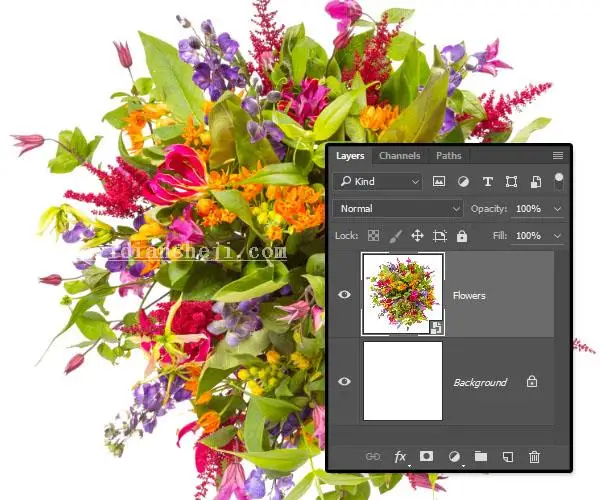Expand the Opacity slider arrow

pyautogui.click(x=558, y=209)
